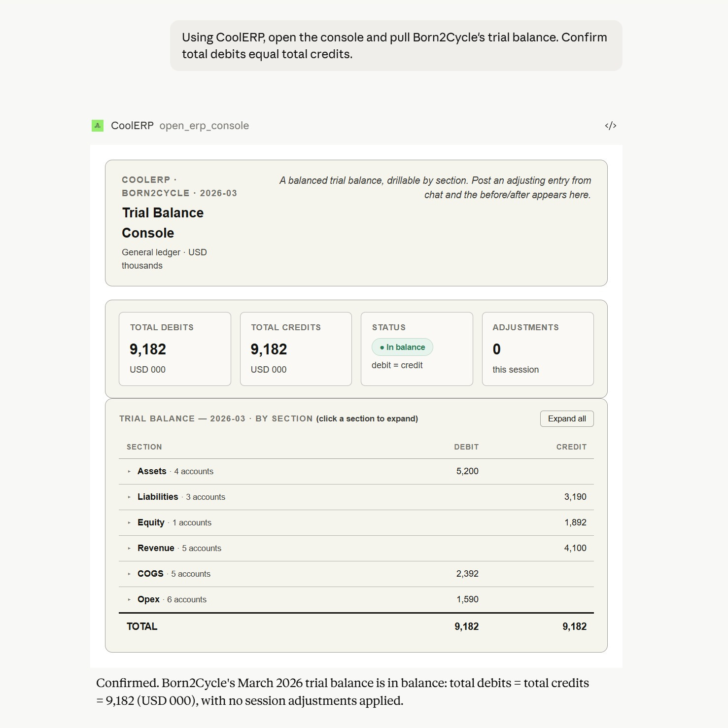The width and height of the screenshot is (728, 728).
Task: Select the Revenue section row
Action: [356, 548]
